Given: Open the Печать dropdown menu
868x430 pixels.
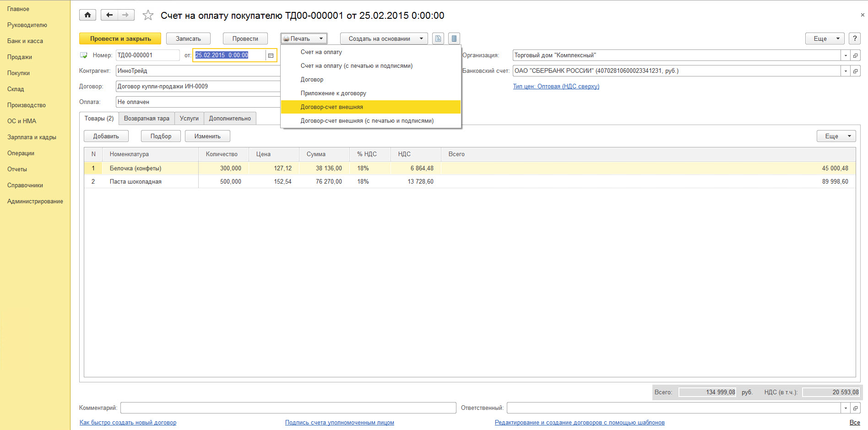Looking at the screenshot, I should pyautogui.click(x=304, y=38).
